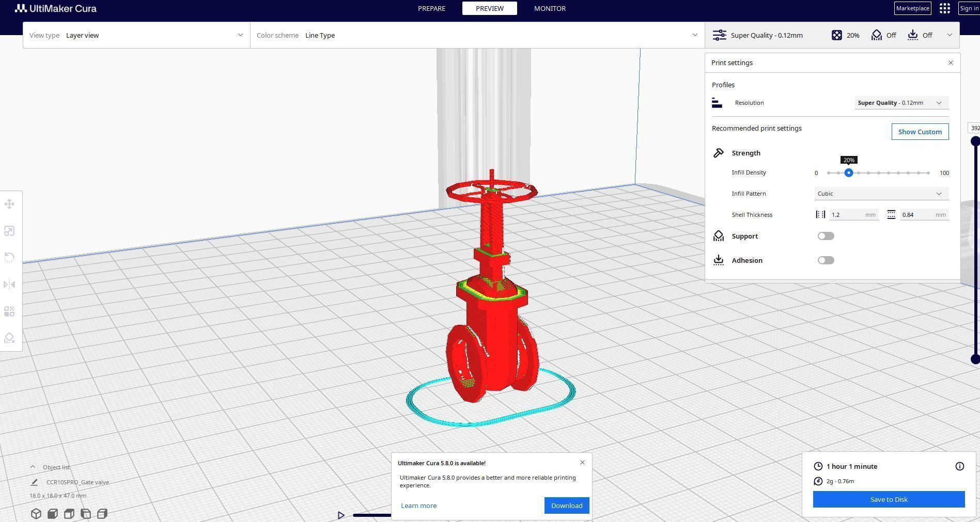Screen dimensions: 980x522
Task: Open the View type dropdown
Action: tap(137, 35)
